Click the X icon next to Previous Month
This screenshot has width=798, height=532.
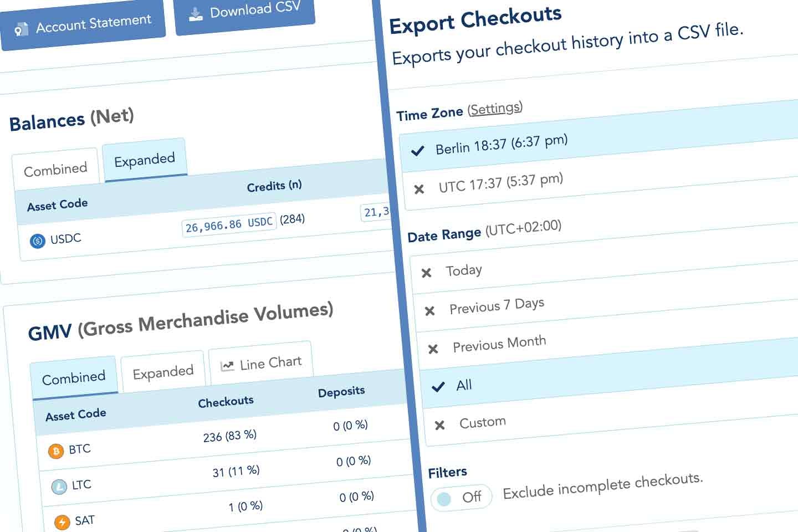[433, 349]
